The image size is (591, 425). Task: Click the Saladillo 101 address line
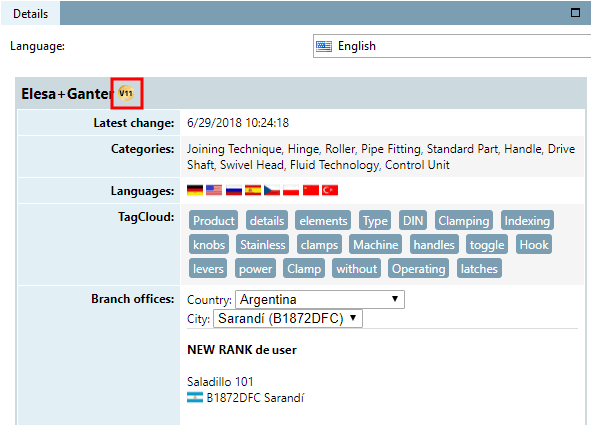coord(220,382)
